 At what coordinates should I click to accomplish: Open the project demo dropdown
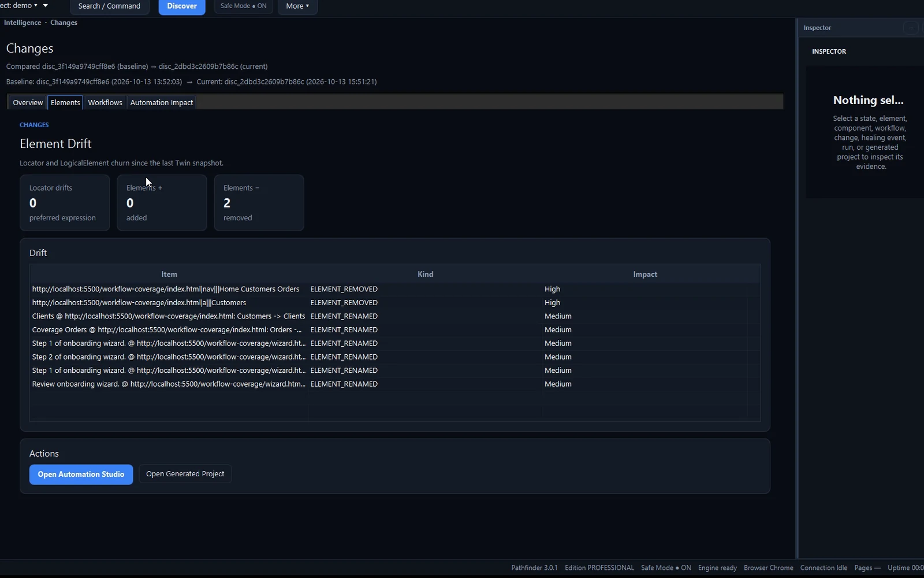pyautogui.click(x=19, y=5)
